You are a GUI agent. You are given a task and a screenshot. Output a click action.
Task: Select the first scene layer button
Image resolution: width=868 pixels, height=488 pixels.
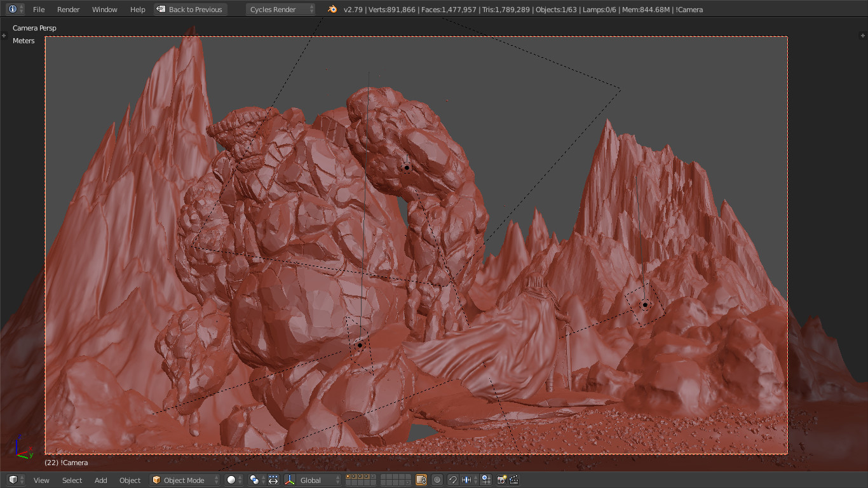pos(349,477)
